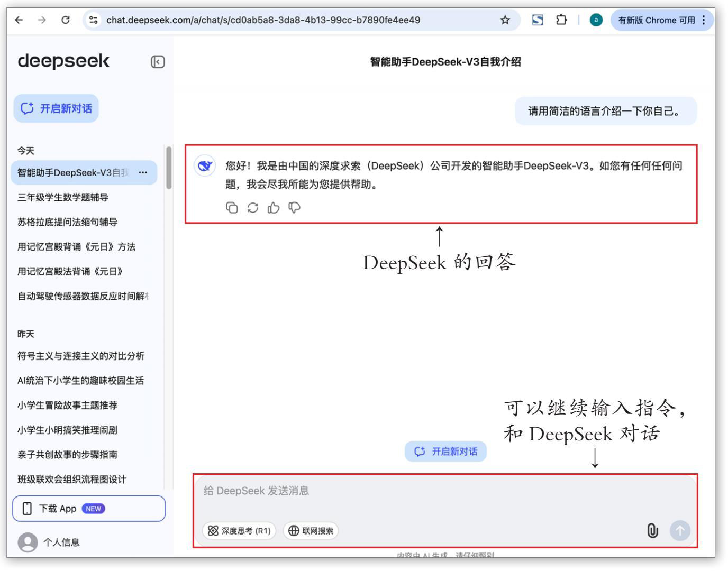This screenshot has width=728, height=571.
Task: Give the reply a thumbs down
Action: (x=294, y=208)
